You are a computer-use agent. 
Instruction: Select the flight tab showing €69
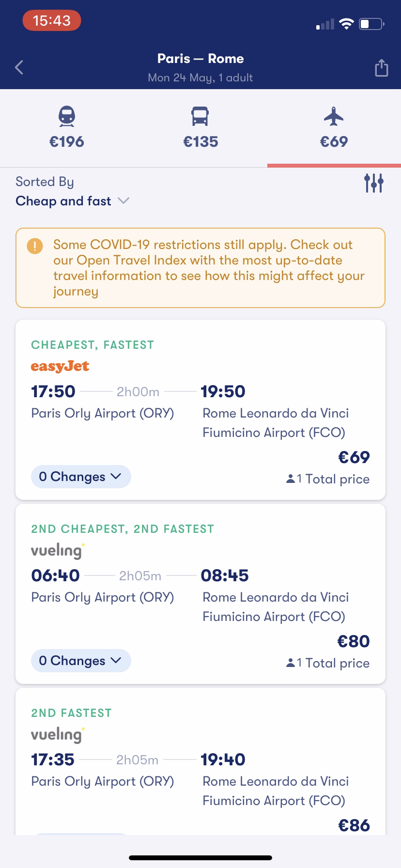pos(334,128)
